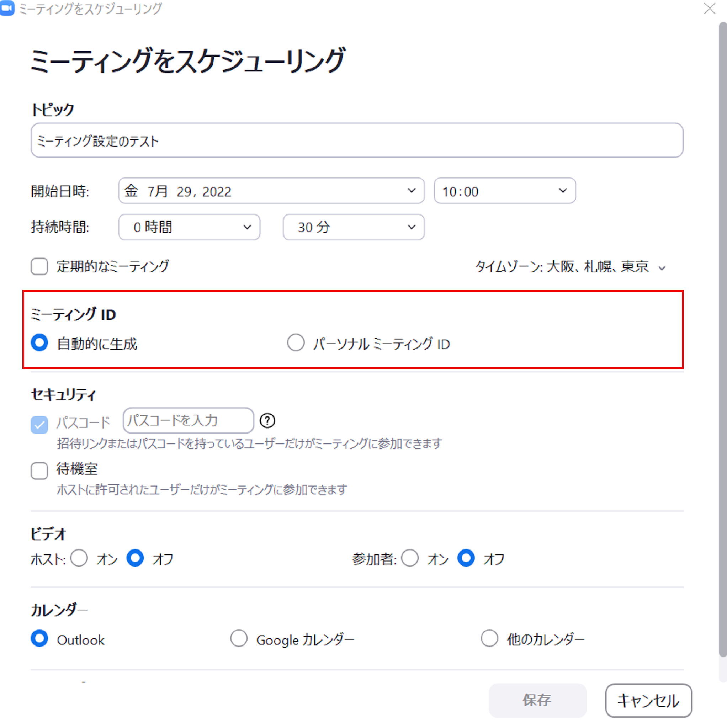Expand the 30 分 minutes dropdown
This screenshot has width=727, height=728.
353,227
